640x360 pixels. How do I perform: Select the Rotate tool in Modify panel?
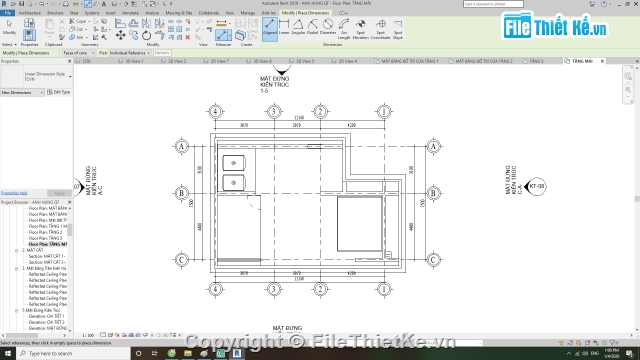[146, 36]
